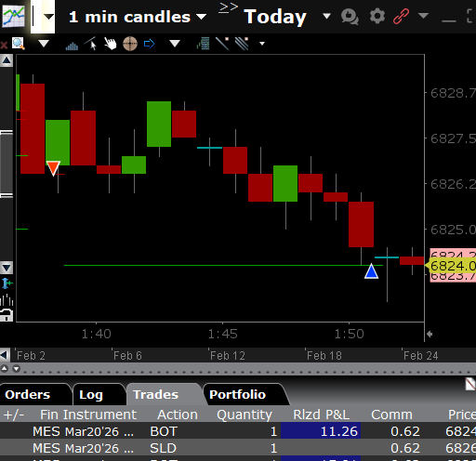Click the vertical price scale slider handle
The height and width of the screenshot is (461, 476).
(7, 164)
